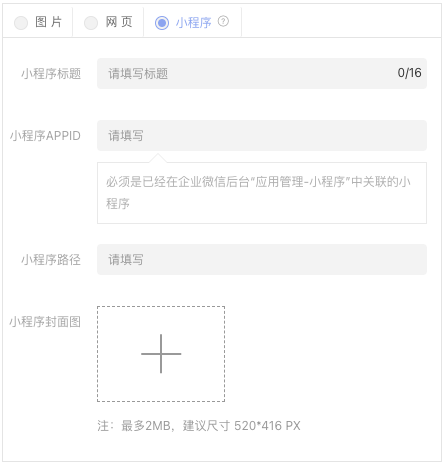Click the 小程序路径 field label
The width and height of the screenshot is (445, 465).
tap(51, 259)
